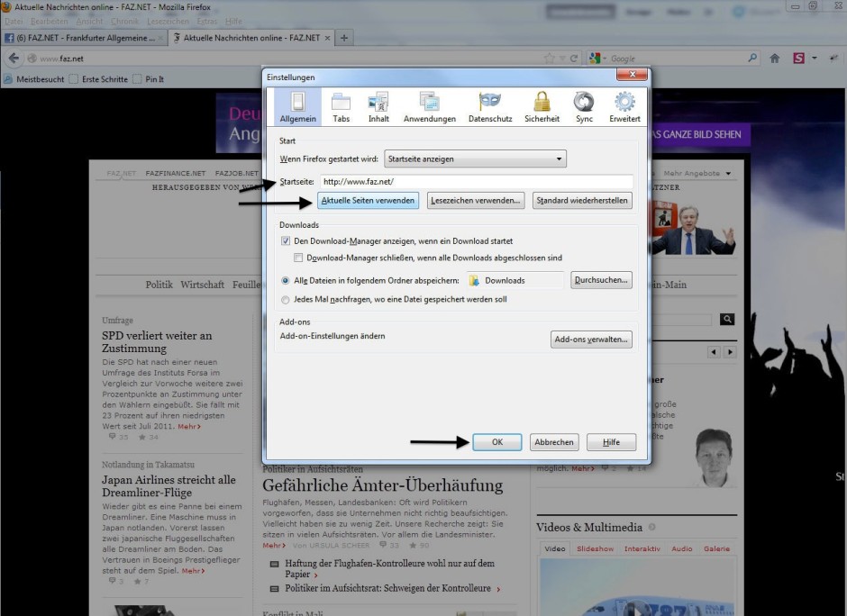Screen dimensions: 847x616
Task: Expand the Startseite anzeigen dropdown
Action: [x=475, y=159]
